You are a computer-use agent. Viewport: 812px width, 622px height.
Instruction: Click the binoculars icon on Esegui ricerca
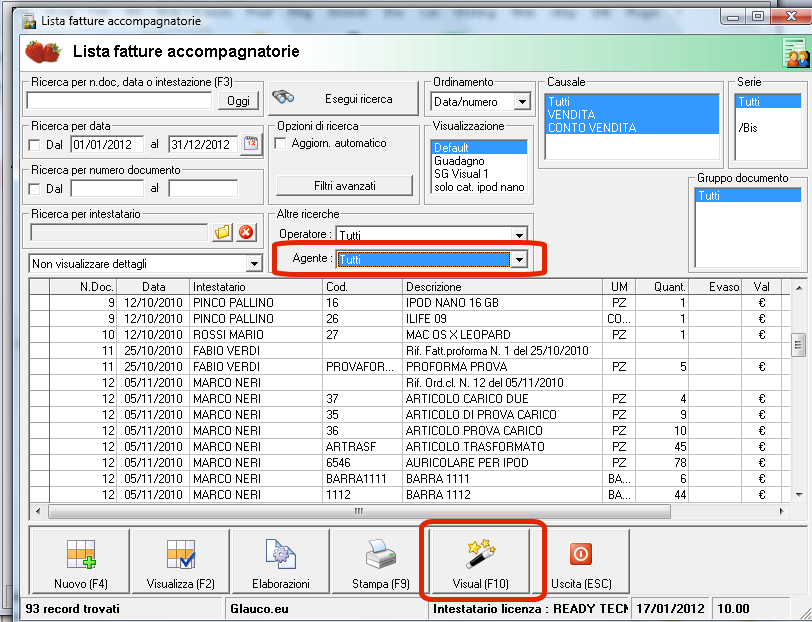point(283,97)
